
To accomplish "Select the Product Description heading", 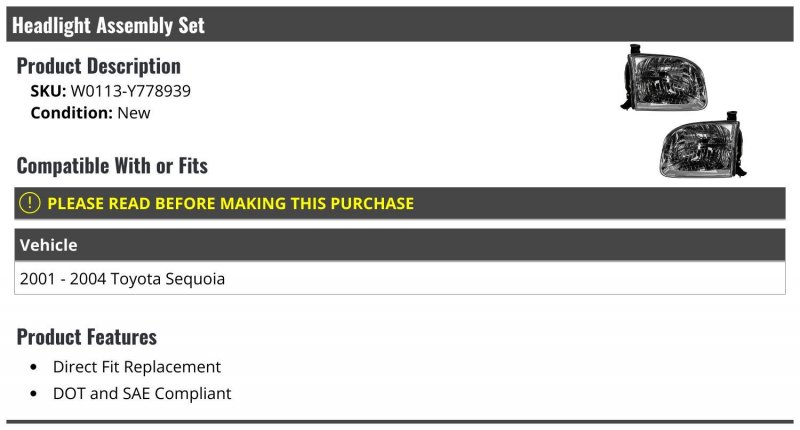I will pyautogui.click(x=98, y=66).
